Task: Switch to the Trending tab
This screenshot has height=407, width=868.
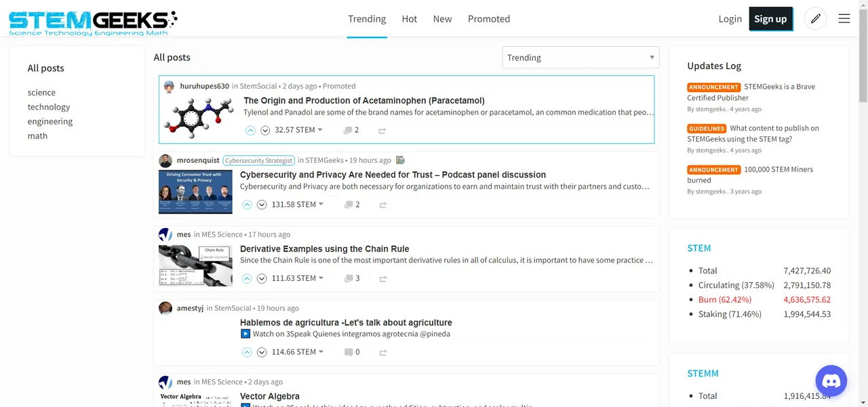Action: 367,19
